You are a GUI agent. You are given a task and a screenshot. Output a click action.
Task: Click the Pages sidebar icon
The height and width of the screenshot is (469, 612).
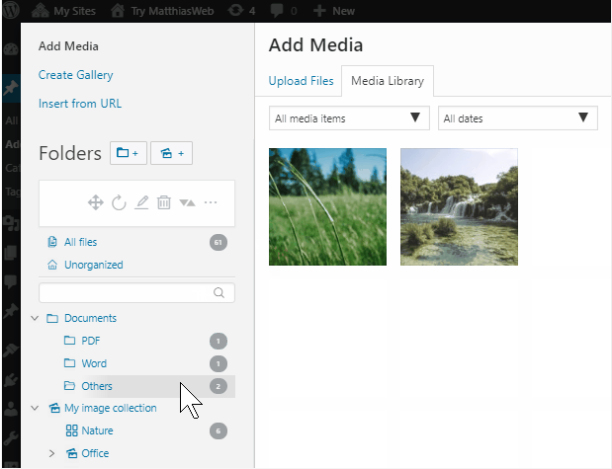11,252
